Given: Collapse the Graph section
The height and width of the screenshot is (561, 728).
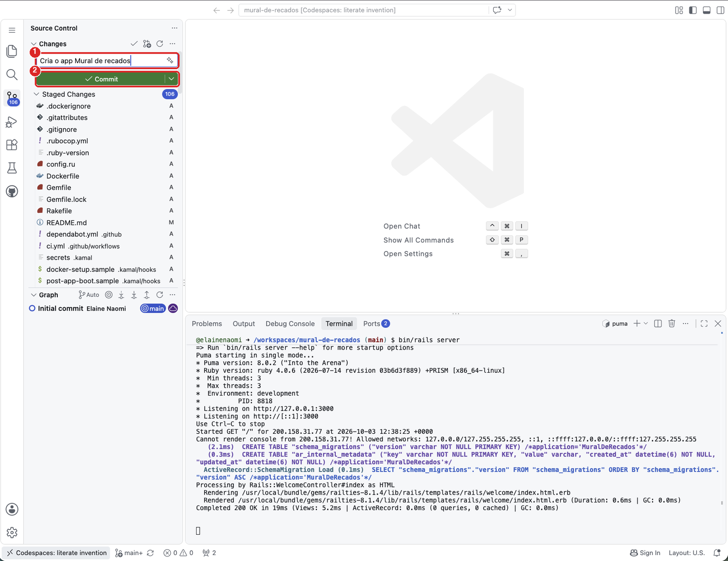Looking at the screenshot, I should click(33, 295).
